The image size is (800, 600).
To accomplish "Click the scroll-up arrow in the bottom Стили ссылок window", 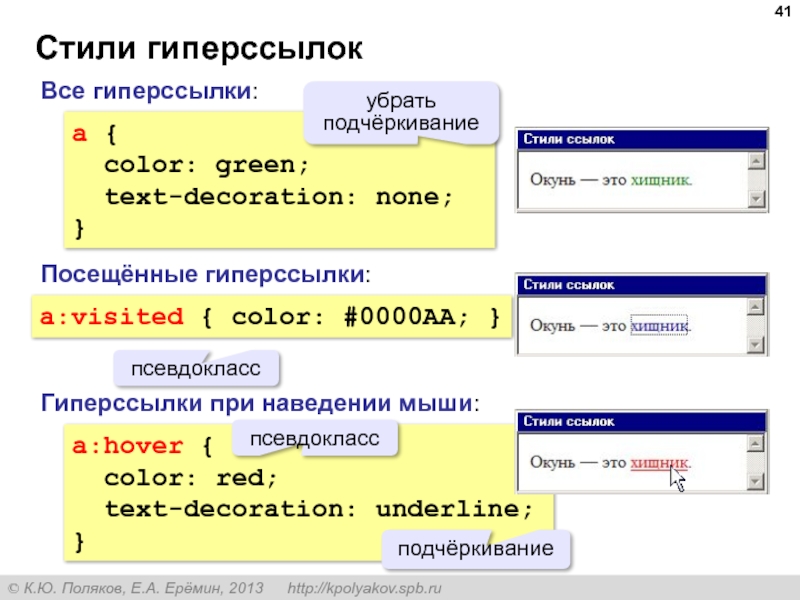I will coord(756,443).
